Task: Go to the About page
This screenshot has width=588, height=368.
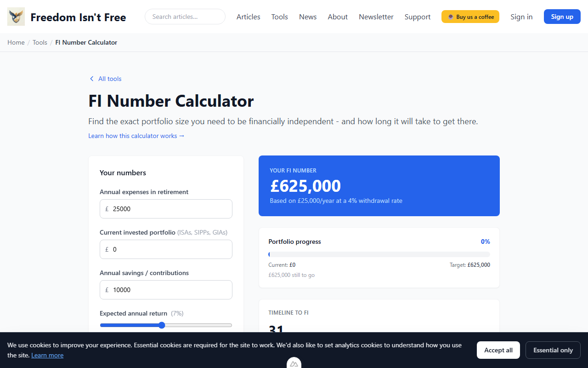Action: pos(338,17)
